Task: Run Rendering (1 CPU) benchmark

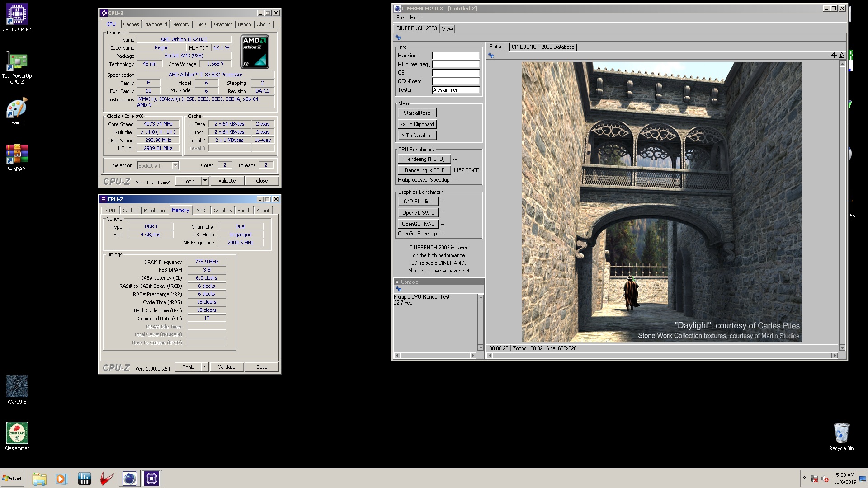Action: pos(425,159)
